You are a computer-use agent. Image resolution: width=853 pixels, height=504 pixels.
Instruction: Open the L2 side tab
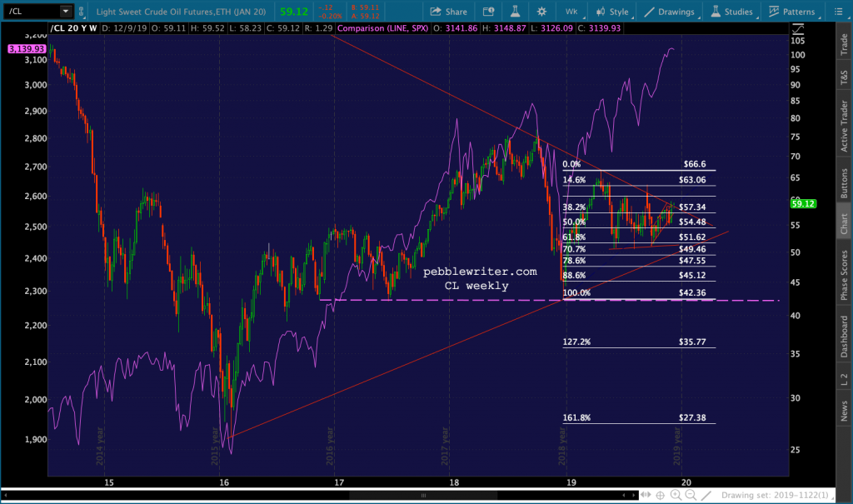coord(844,379)
